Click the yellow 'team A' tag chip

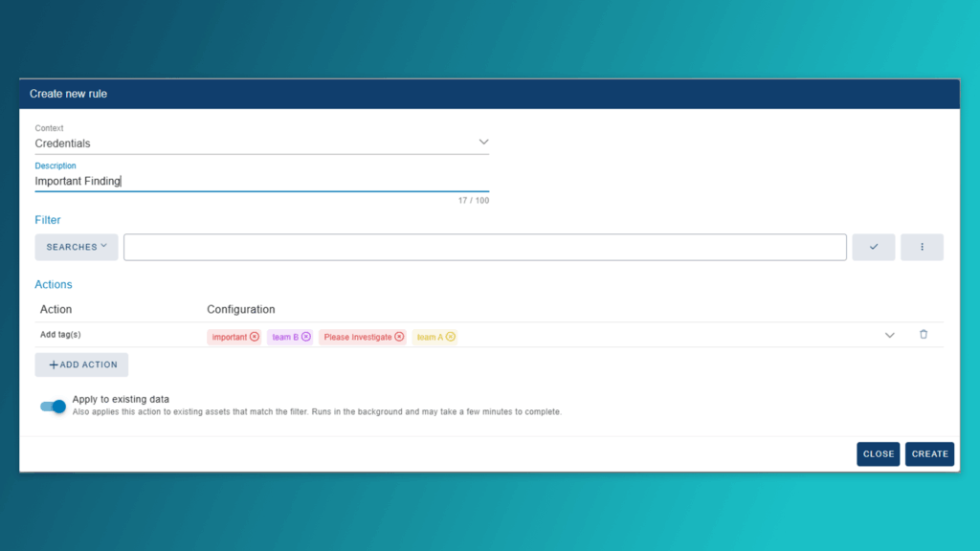(429, 337)
